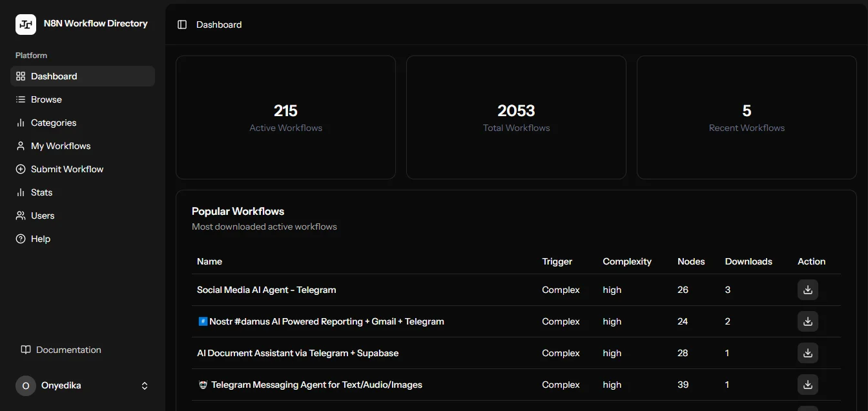This screenshot has width=868, height=411.
Task: Go to Categories in the sidebar
Action: tap(83, 123)
